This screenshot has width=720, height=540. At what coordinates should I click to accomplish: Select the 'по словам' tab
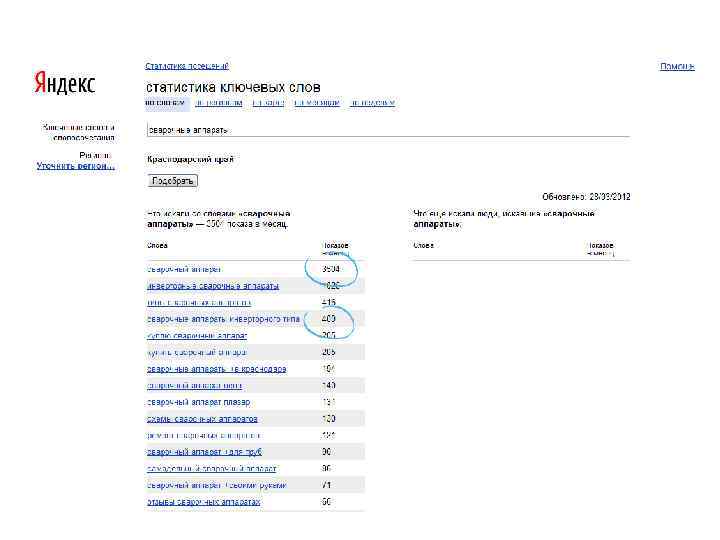click(x=165, y=103)
